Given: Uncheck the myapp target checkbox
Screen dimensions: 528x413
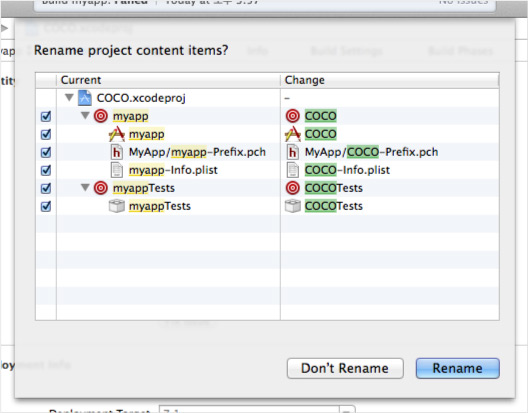Looking at the screenshot, I should tap(46, 116).
